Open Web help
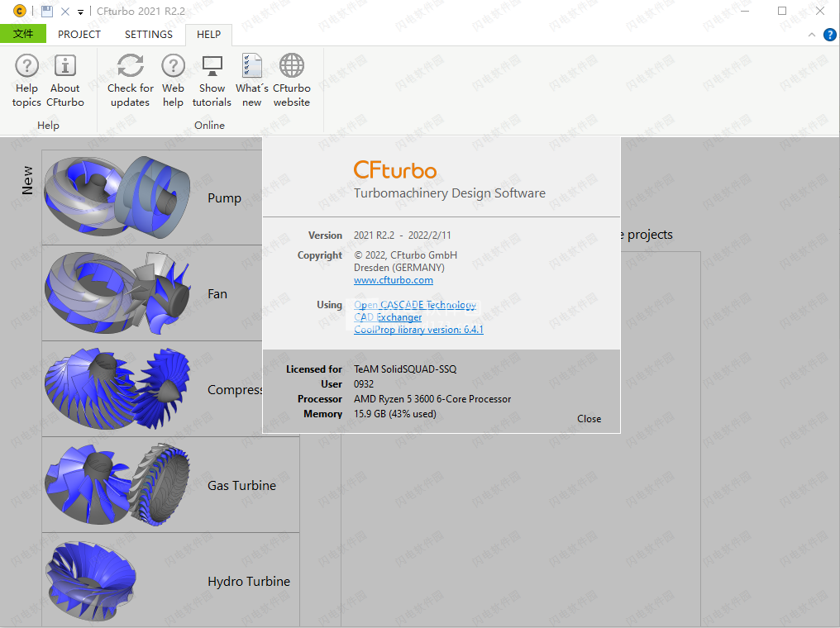The image size is (840, 628). [173, 78]
